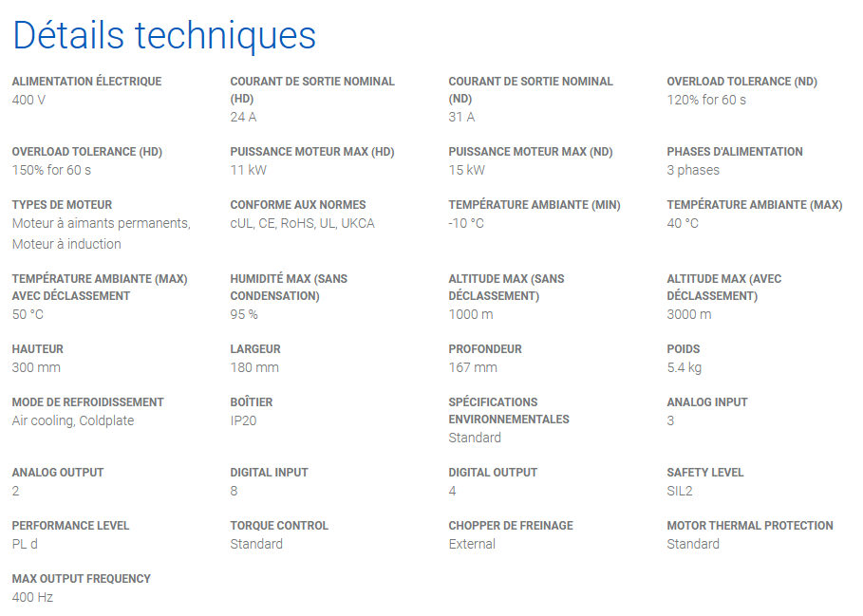The image size is (863, 616).
Task: Click the 'ENVIRONNEMENTALES' label line
Action: pos(509,420)
